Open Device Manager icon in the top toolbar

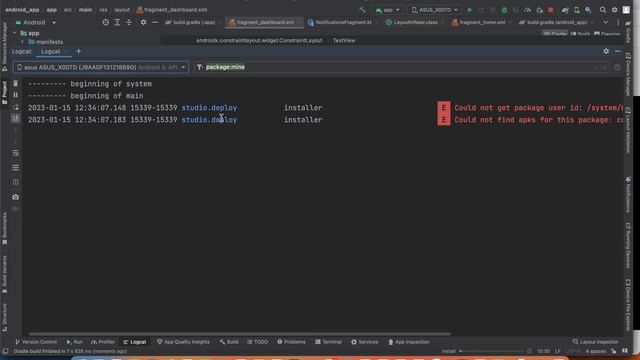pyautogui.click(x=577, y=10)
